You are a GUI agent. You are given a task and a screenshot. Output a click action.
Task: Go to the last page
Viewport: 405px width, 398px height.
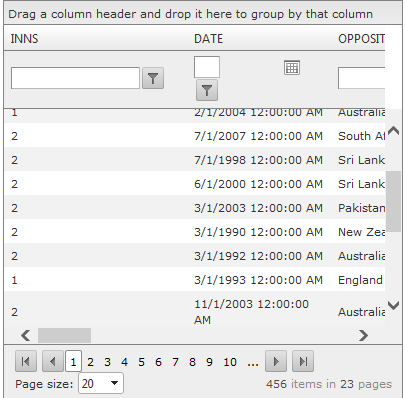pyautogui.click(x=303, y=361)
